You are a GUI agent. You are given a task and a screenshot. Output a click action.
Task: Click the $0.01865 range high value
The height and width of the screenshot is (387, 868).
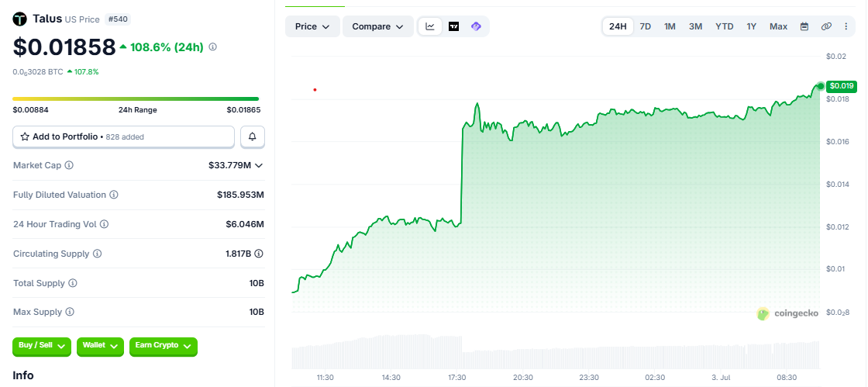click(x=243, y=109)
